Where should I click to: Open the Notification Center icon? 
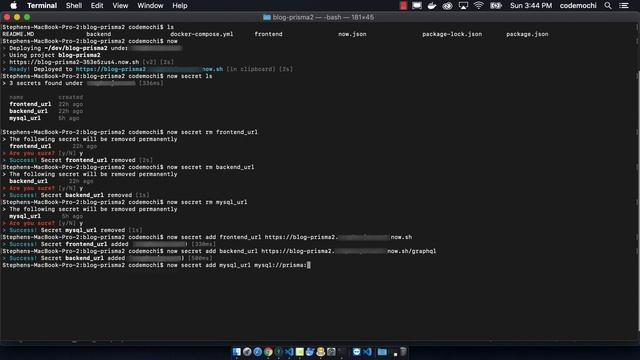[624, 5]
